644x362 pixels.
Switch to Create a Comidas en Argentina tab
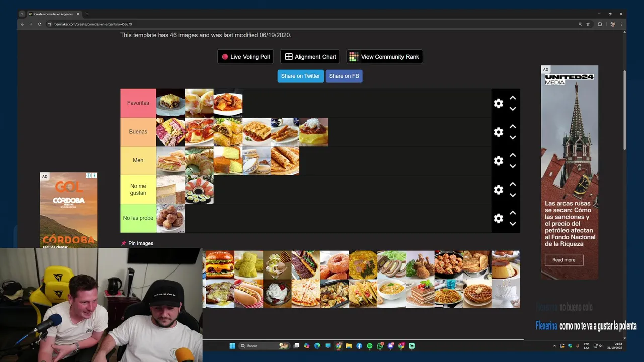tap(54, 14)
